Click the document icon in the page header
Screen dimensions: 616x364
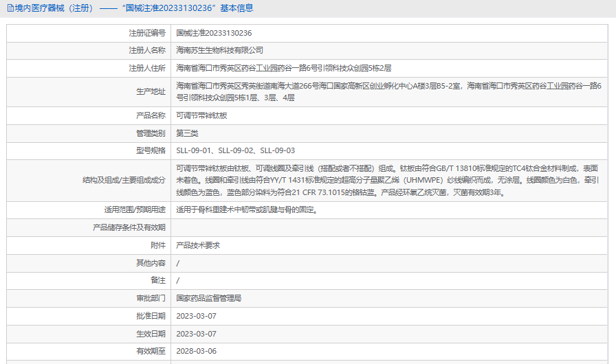[x=10, y=8]
